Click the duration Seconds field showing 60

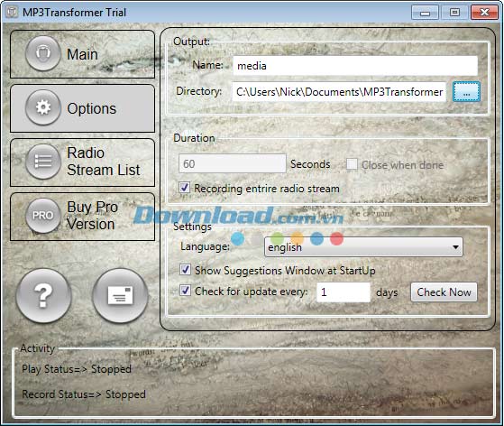(x=232, y=163)
